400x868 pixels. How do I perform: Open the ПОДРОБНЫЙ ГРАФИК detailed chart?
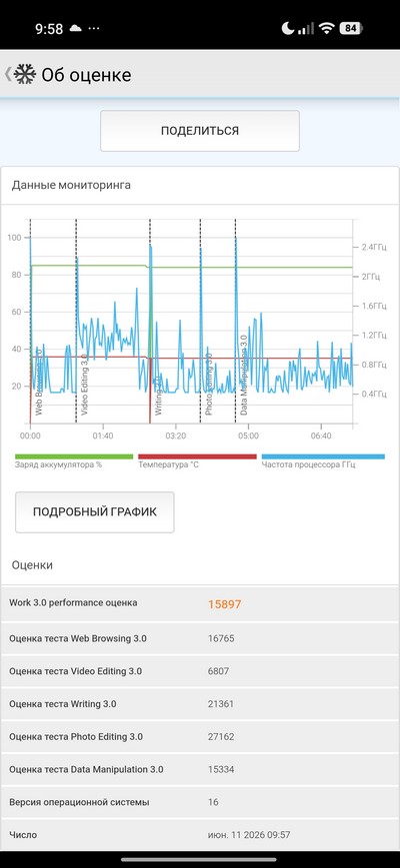[95, 512]
